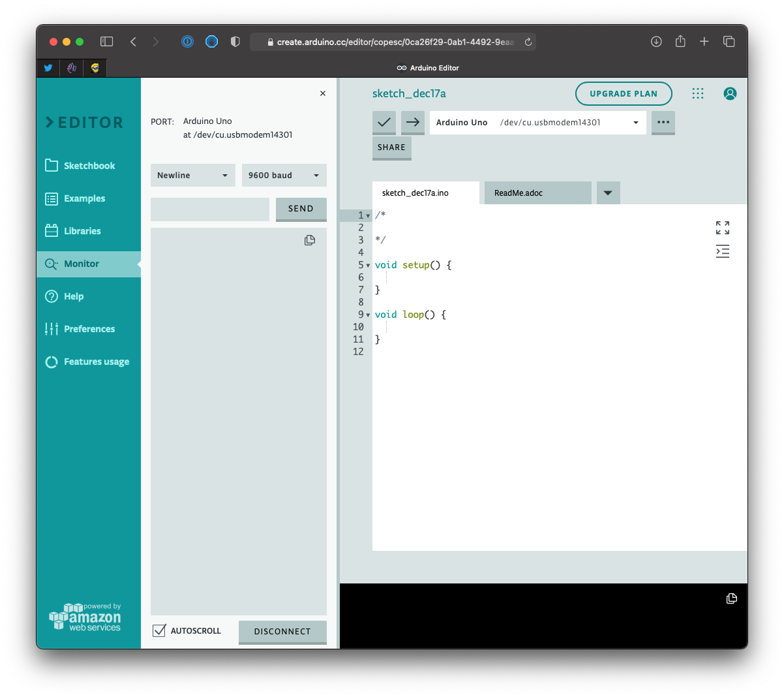Collapse the loop function fold arrow
Image resolution: width=784 pixels, height=697 pixels.
pyautogui.click(x=368, y=315)
